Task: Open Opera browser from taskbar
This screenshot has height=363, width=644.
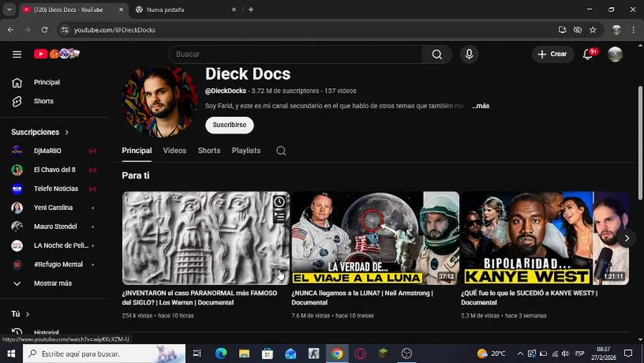Action: (360, 354)
